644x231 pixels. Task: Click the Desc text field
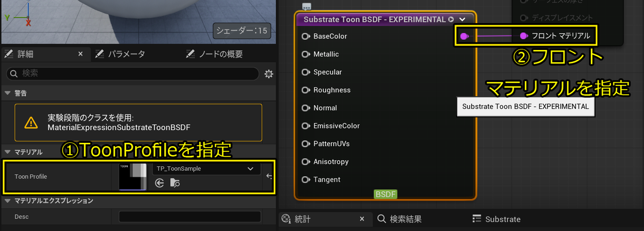coord(189,216)
